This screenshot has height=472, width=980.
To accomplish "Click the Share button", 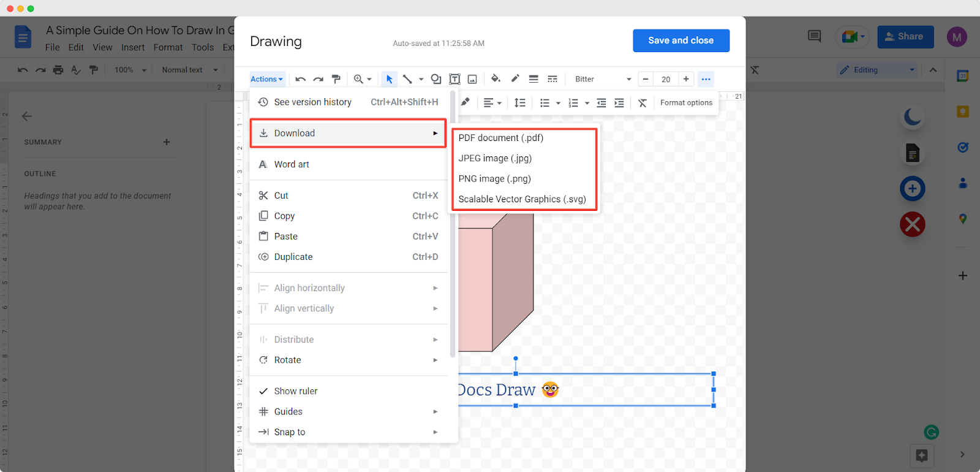I will [905, 37].
